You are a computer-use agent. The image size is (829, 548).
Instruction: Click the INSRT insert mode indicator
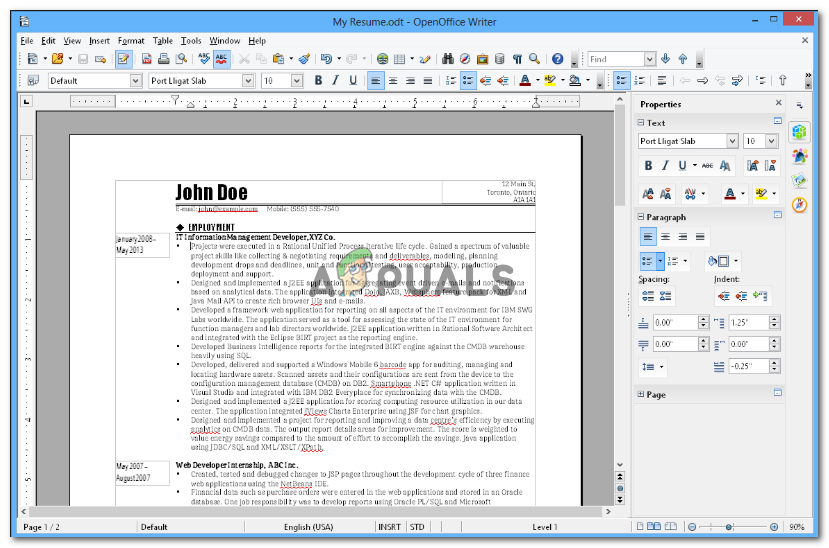click(390, 527)
